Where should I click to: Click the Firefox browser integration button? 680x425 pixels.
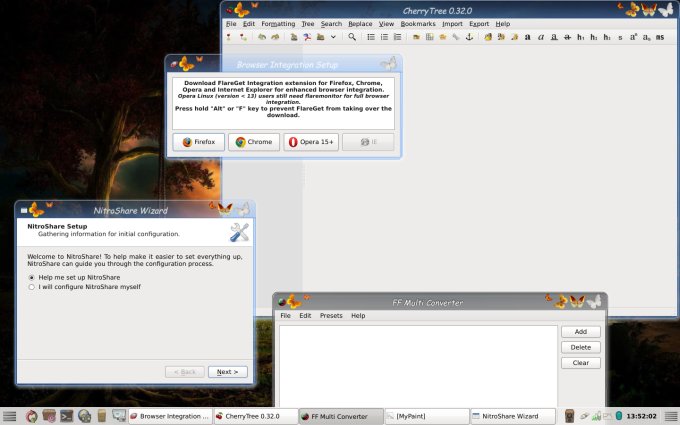[198, 142]
